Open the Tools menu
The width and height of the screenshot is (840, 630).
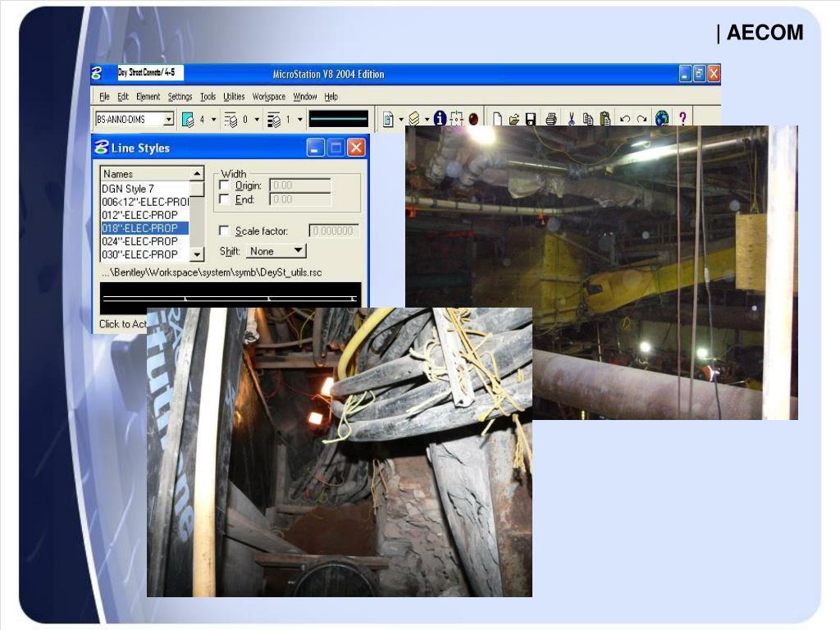[208, 97]
